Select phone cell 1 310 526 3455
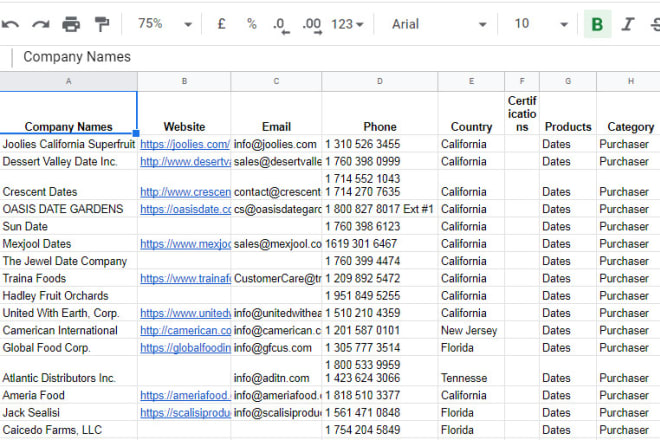660x440 pixels. point(380,144)
